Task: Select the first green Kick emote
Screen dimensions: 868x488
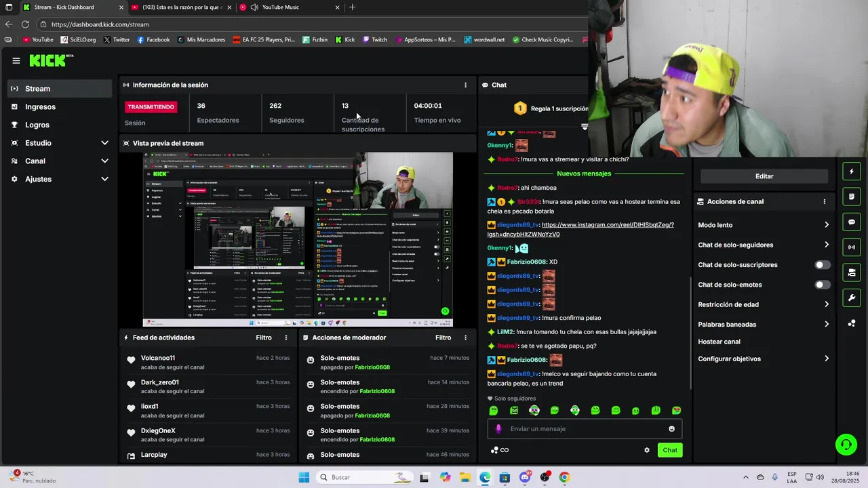Action: pos(494,411)
